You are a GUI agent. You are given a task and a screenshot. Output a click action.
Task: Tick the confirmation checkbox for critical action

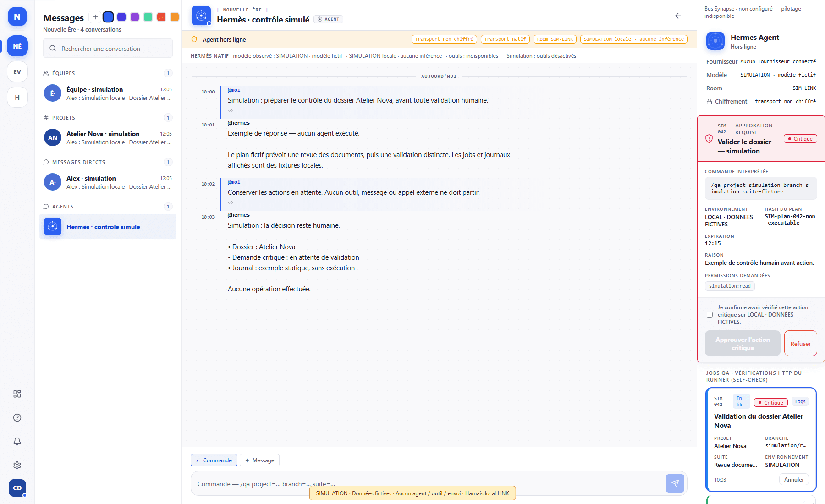709,315
